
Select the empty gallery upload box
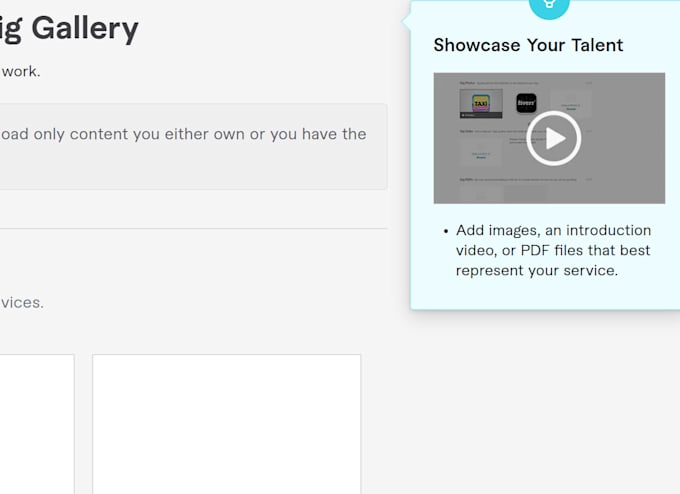coord(226,424)
